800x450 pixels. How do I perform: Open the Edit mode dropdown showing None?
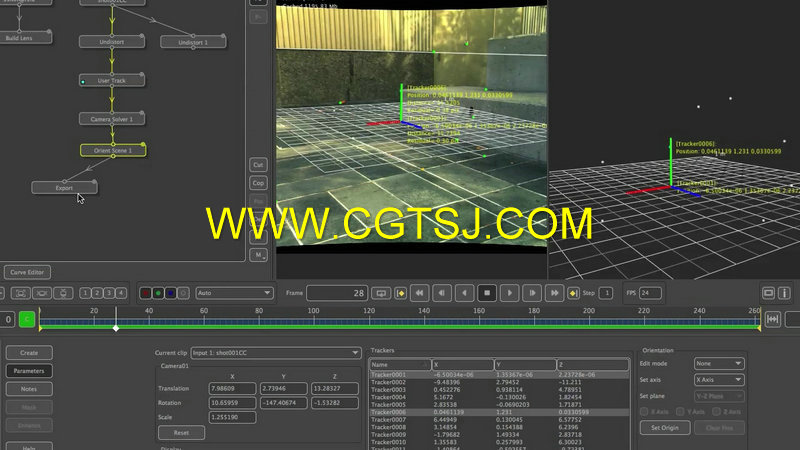[x=718, y=363]
